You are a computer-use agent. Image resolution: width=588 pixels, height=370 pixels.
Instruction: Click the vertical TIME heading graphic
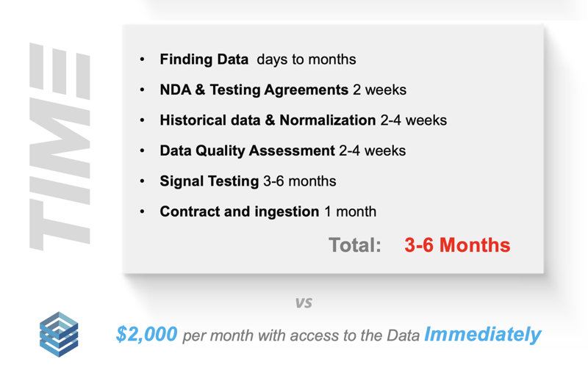tap(60, 147)
